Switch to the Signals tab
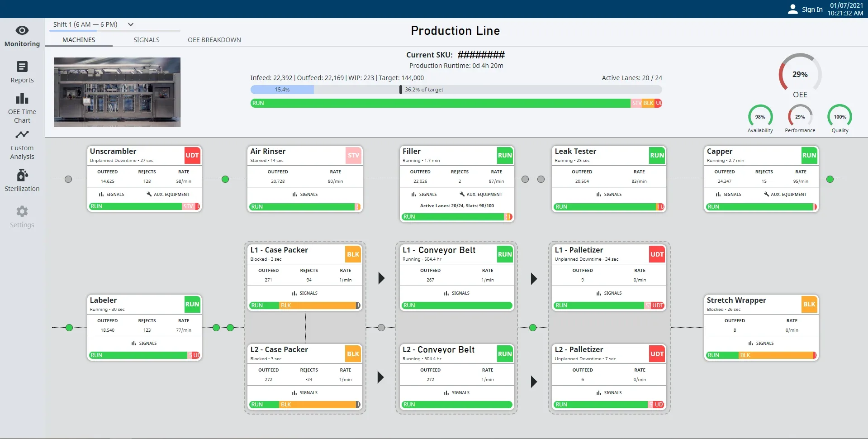The image size is (868, 439). click(x=147, y=40)
